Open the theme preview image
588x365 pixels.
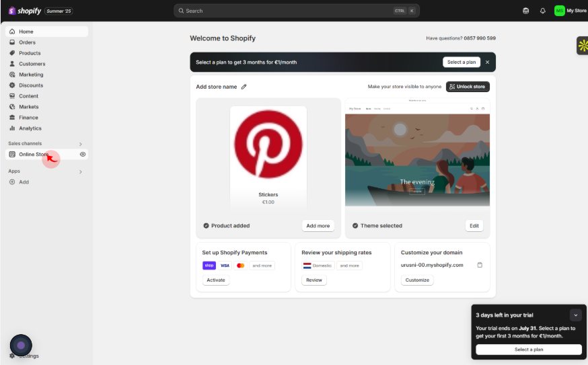[417, 153]
